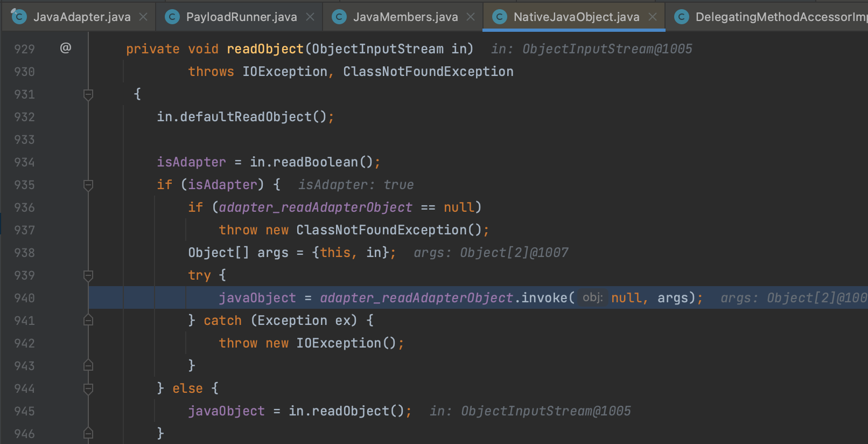Click in.readObject() on line 945
This screenshot has width=868, height=444.
346,411
